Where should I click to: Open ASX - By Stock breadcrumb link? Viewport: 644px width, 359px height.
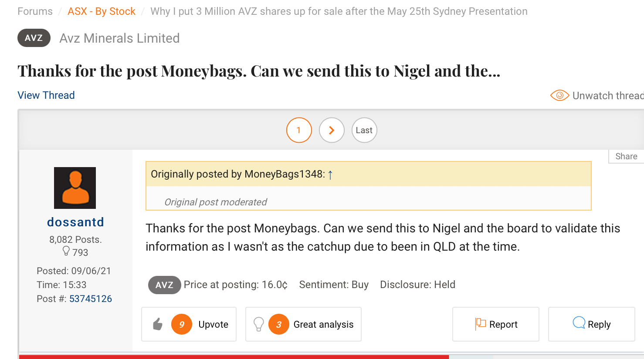point(102,11)
